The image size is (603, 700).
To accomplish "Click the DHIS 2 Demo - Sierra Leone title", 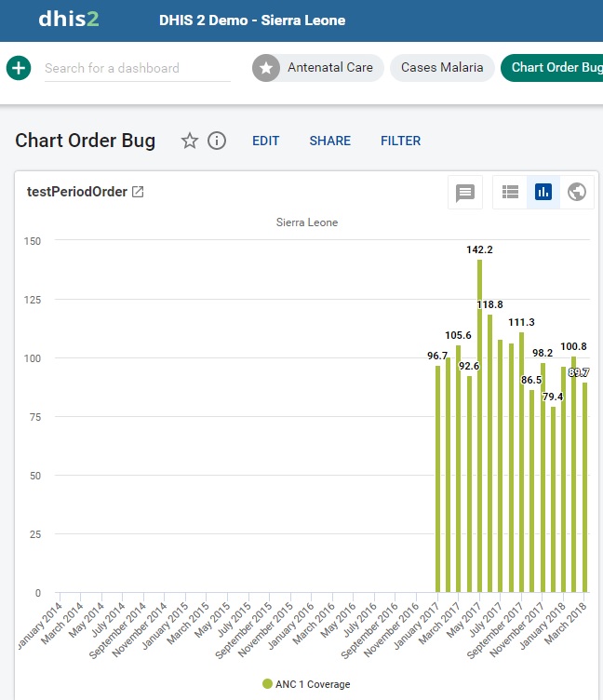I will [x=252, y=20].
